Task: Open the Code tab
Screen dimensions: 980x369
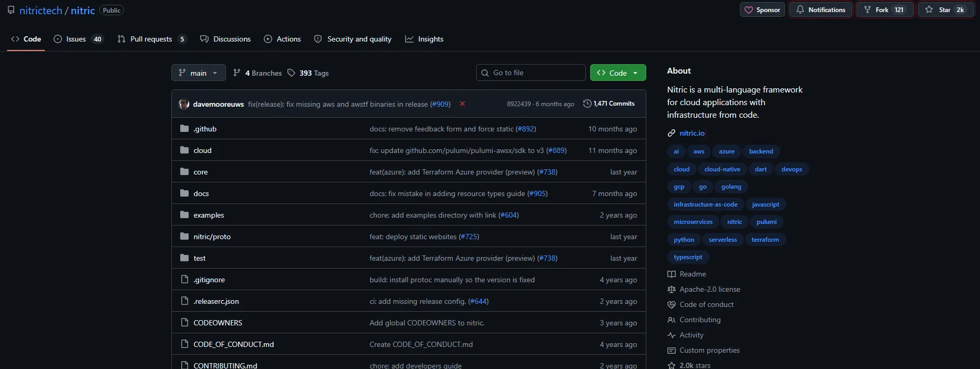Action: tap(26, 39)
